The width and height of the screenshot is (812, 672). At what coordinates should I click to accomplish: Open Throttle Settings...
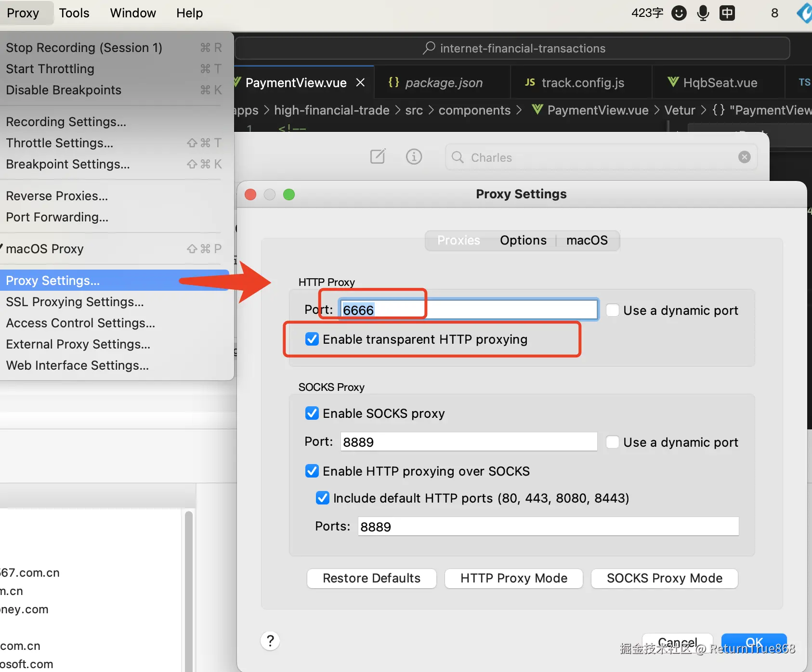click(x=115, y=143)
